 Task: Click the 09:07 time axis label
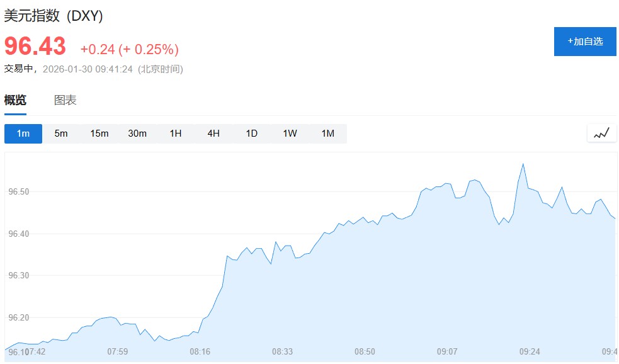click(447, 351)
